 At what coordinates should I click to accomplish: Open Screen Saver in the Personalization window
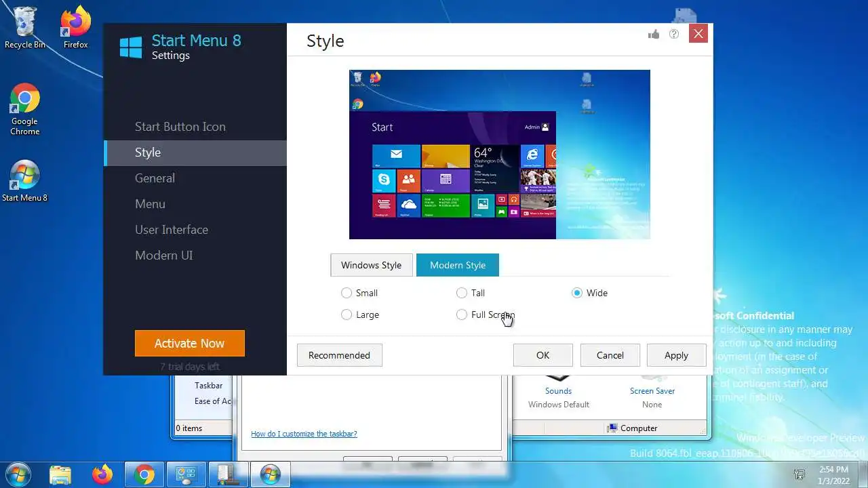(x=652, y=391)
